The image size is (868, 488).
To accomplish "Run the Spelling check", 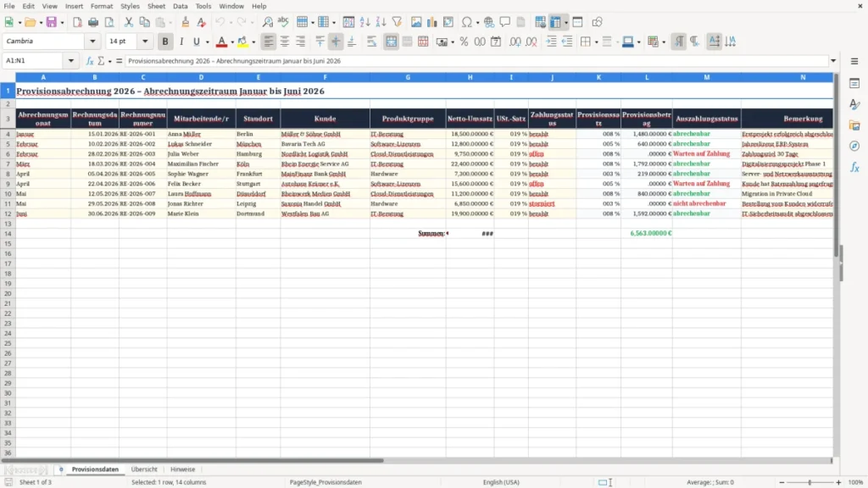I will tap(283, 22).
